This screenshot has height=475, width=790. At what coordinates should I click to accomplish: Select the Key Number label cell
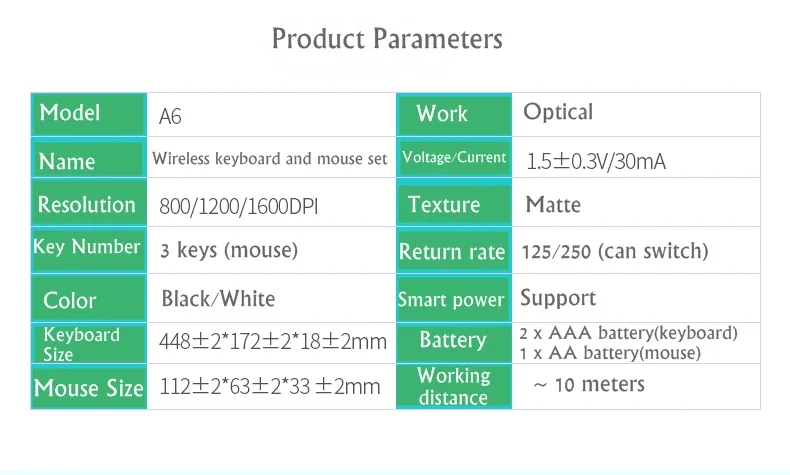click(x=89, y=249)
